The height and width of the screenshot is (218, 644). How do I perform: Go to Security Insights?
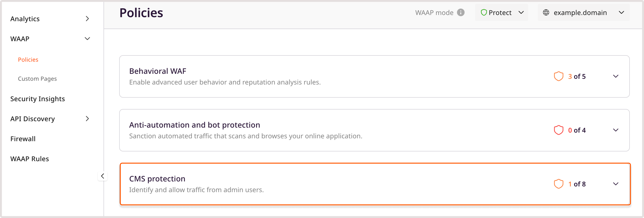pos(37,99)
